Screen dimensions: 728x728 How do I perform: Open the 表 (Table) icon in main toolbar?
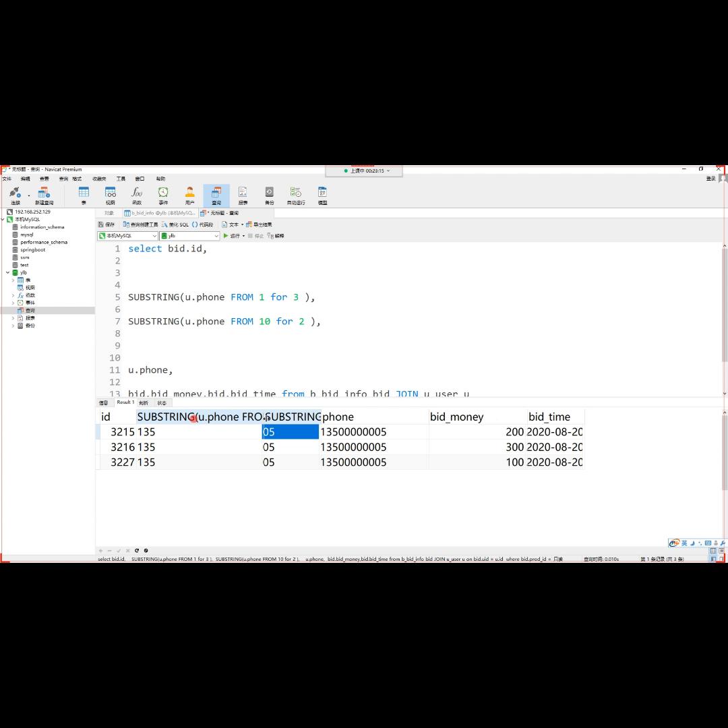[x=84, y=195]
